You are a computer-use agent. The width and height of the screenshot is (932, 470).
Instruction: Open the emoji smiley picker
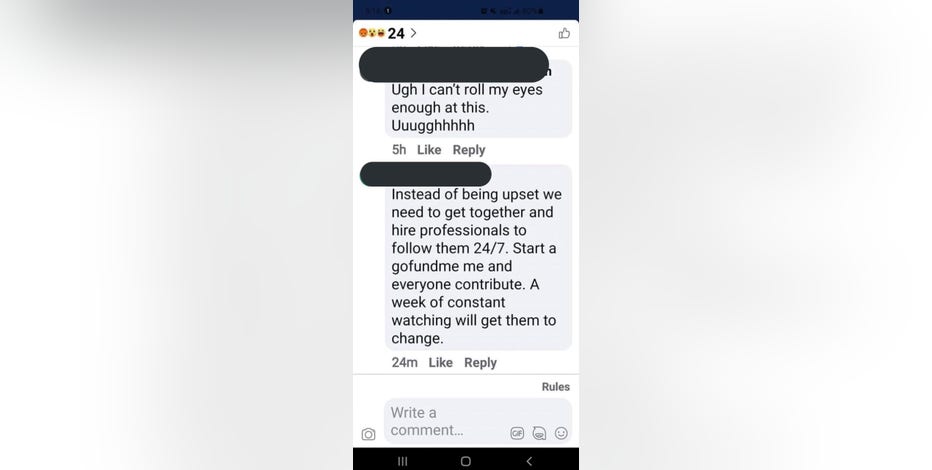561,433
